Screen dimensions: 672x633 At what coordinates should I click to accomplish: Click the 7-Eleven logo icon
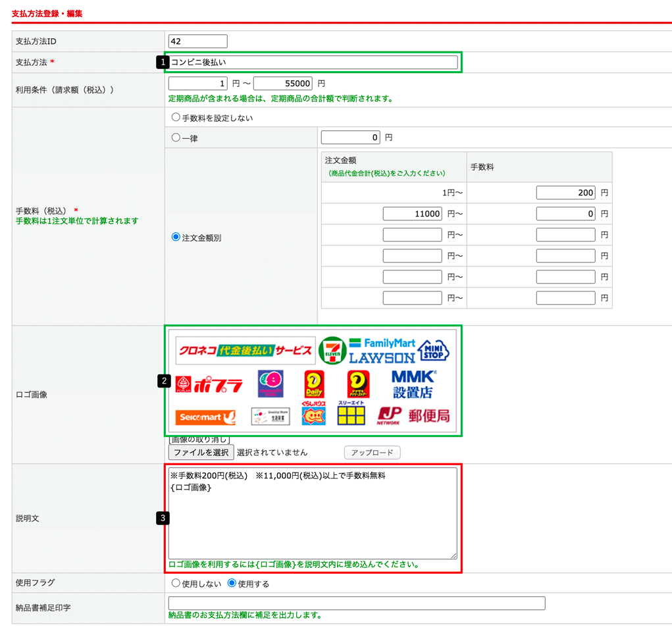pos(332,351)
